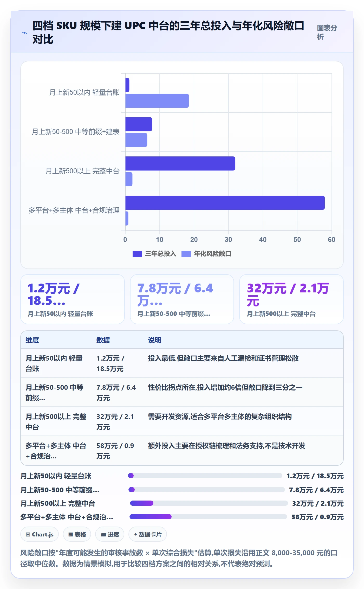Click table row name 月上新50以内 轻量台账
364x589 pixels.
[54, 363]
